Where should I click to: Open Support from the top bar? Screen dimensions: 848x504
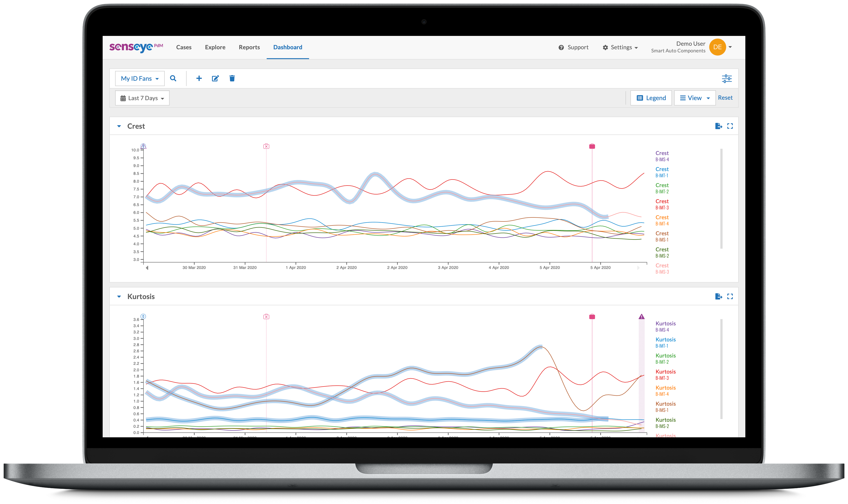(x=574, y=47)
